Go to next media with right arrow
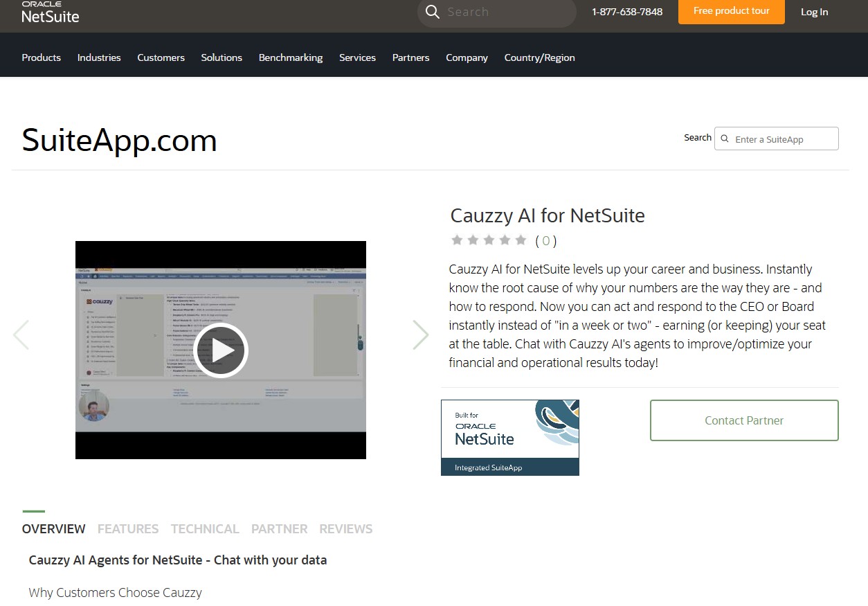This screenshot has height=606, width=868. (420, 335)
